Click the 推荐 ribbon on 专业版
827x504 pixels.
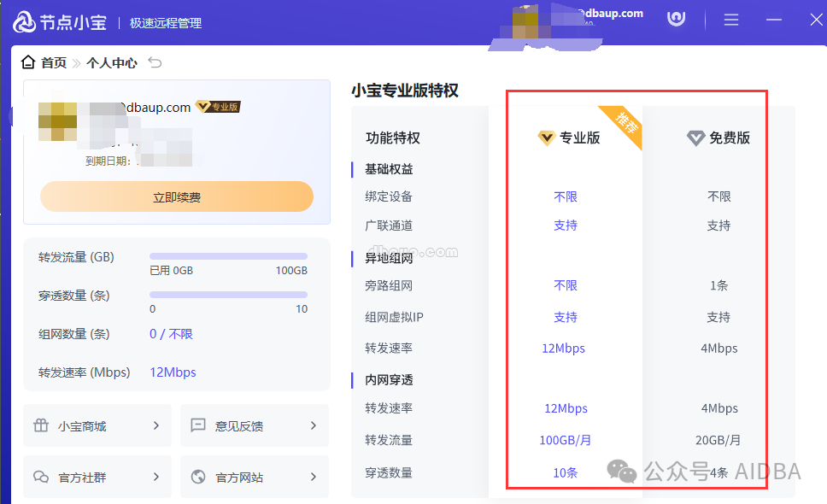(625, 123)
